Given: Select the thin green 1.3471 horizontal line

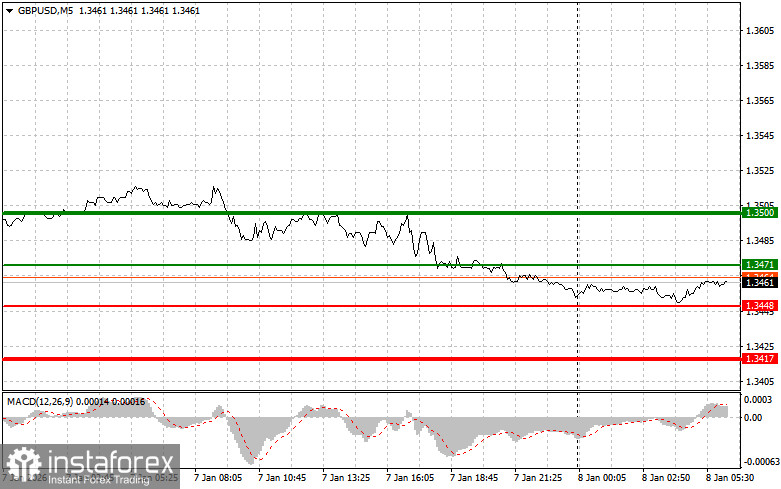Looking at the screenshot, I should click(x=372, y=265).
